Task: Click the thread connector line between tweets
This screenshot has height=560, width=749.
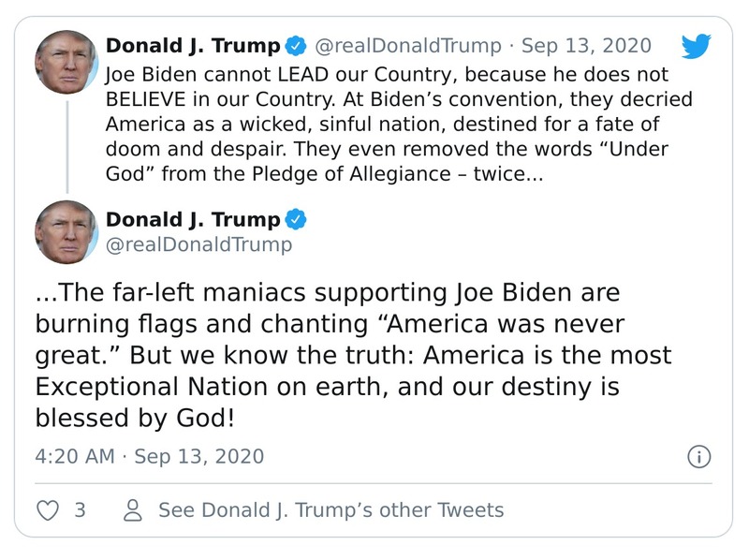Action: pos(66,145)
